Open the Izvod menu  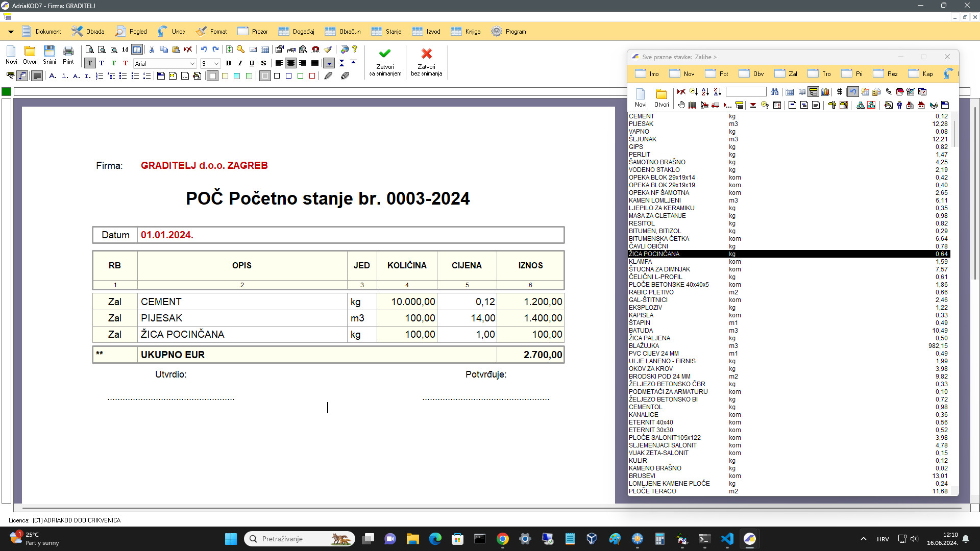point(426,32)
